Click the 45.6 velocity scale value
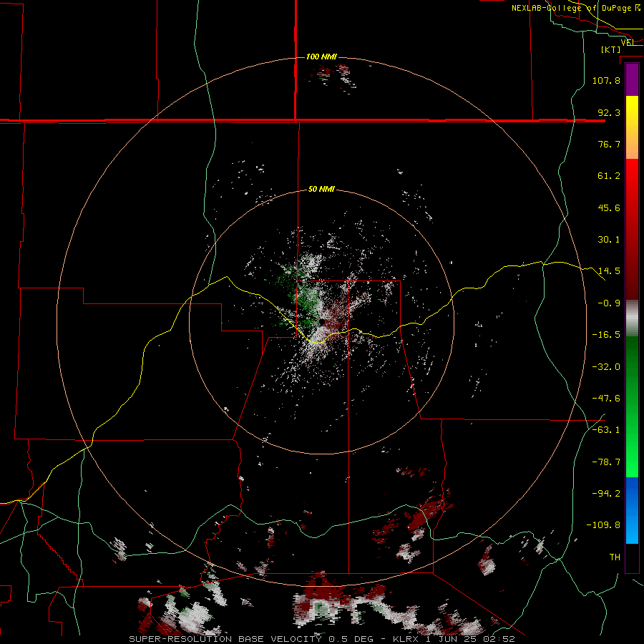Viewport: 644px width, 644px height. 609,208
